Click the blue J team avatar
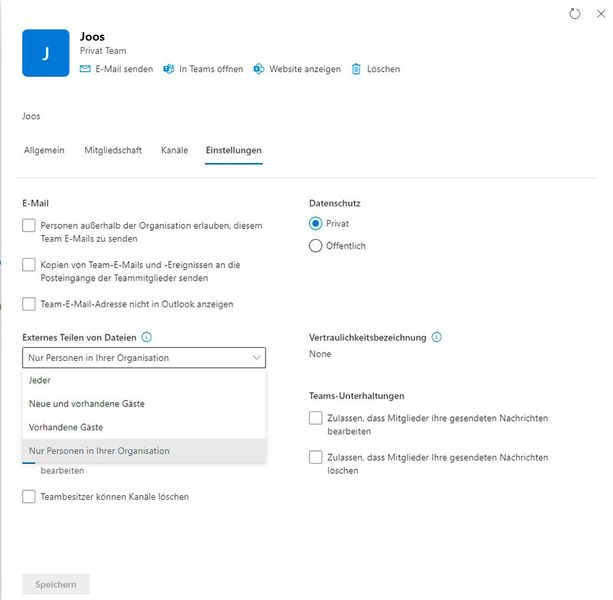This screenshot has height=600, width=613. coord(46,53)
